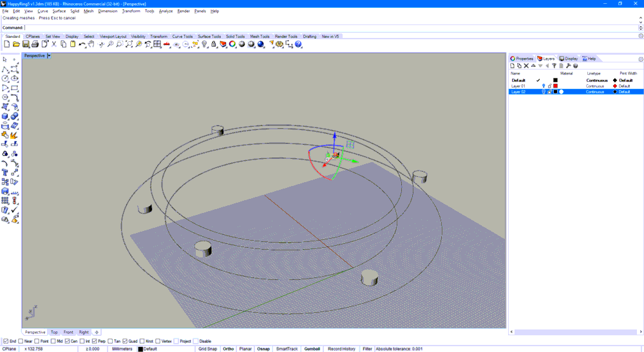Toggle the Int osnap checkbox

(x=82, y=341)
